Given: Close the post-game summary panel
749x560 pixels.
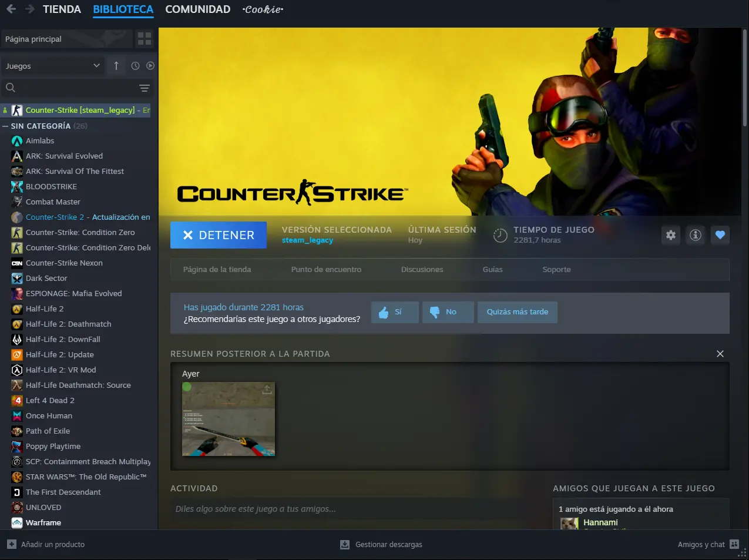Looking at the screenshot, I should [720, 354].
